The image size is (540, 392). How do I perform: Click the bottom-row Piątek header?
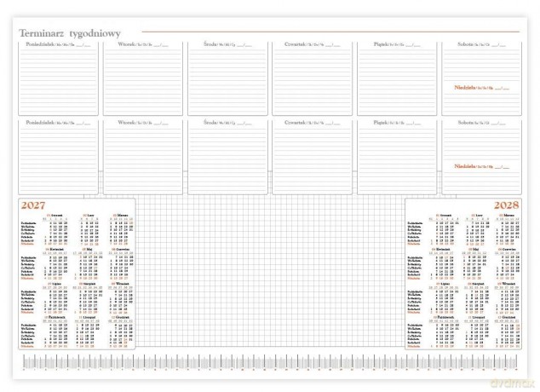[397, 123]
